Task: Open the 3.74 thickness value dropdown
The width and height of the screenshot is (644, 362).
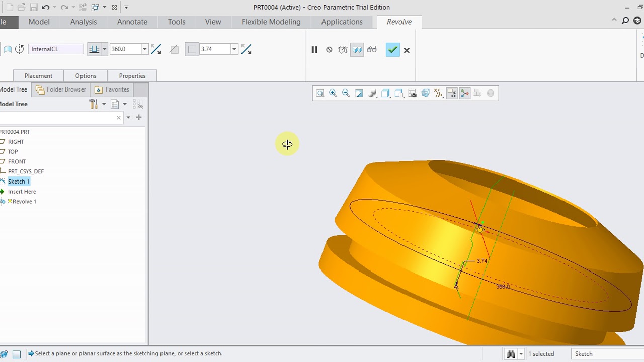Action: (234, 49)
